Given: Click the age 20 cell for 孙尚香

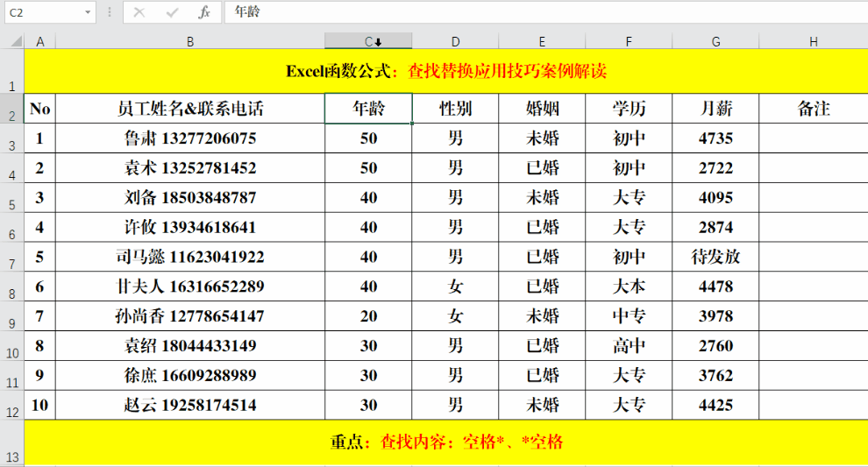Looking at the screenshot, I should pyautogui.click(x=368, y=316).
